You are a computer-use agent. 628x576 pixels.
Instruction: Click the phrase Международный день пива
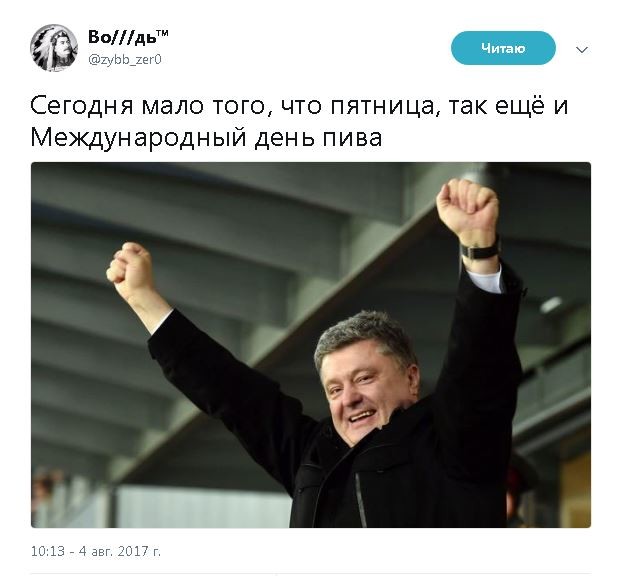[206, 139]
